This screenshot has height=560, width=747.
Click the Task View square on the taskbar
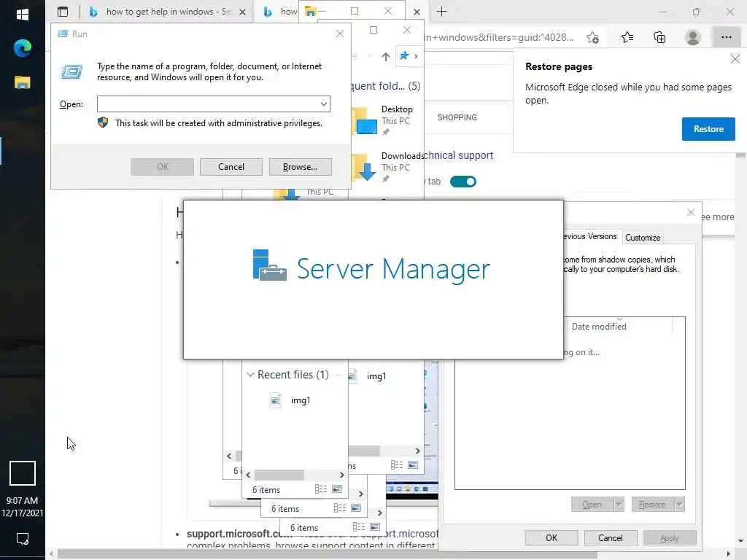(23, 472)
